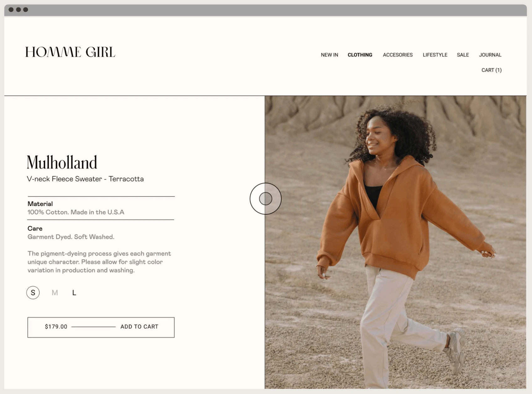The height and width of the screenshot is (394, 532).
Task: Click the circular cursor handle on the divider
Action: click(266, 199)
